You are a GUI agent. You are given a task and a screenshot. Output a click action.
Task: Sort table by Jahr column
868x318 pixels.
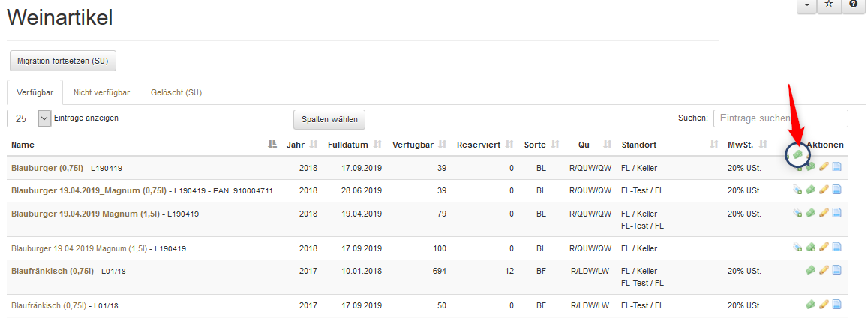(314, 145)
